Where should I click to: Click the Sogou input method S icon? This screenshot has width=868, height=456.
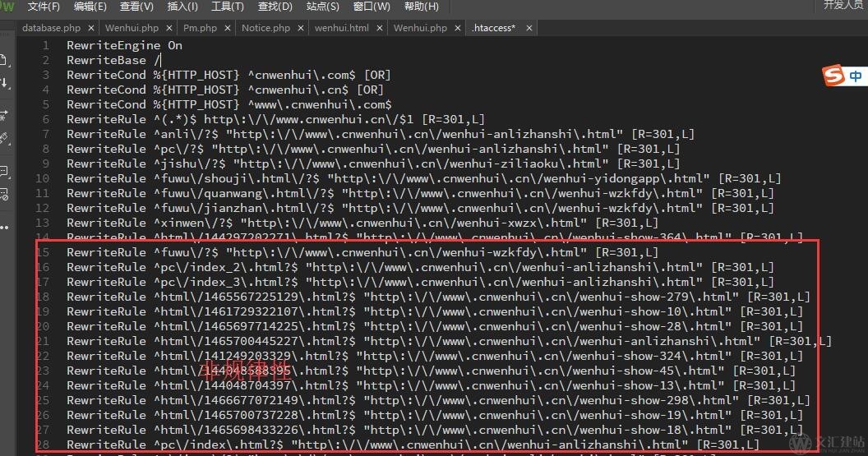833,76
